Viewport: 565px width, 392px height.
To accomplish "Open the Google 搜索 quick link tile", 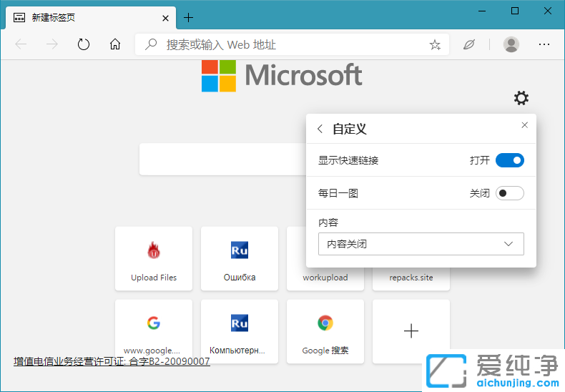I will (325, 331).
